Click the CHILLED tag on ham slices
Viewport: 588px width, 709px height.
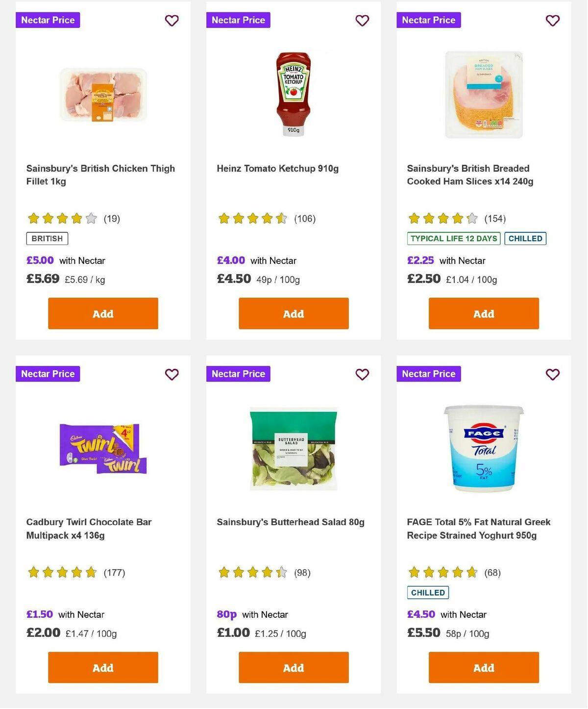pos(525,238)
